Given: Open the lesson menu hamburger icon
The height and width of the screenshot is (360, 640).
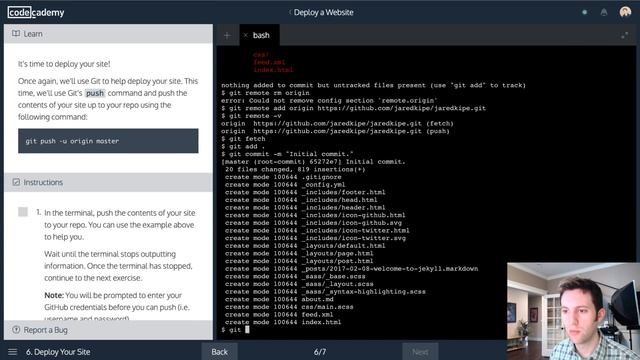Looking at the screenshot, I should pyautogui.click(x=13, y=352).
